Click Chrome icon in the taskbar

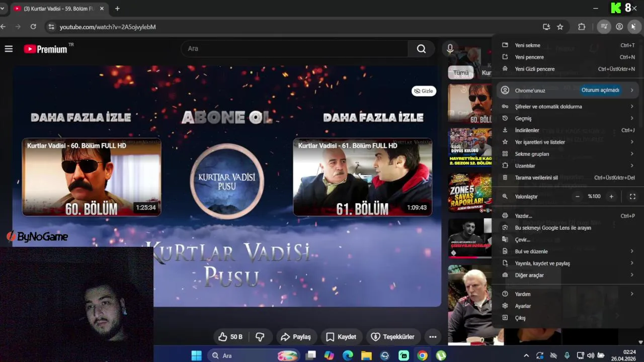[422, 355]
